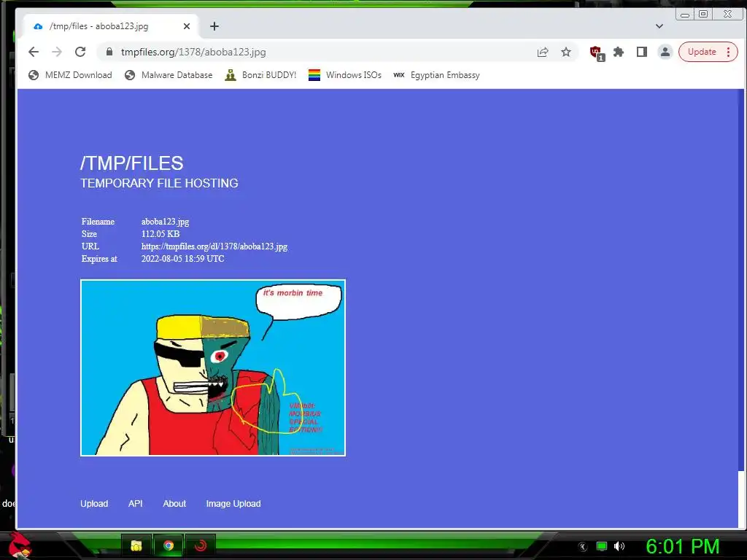Click the /TMP/FILES site heading
This screenshot has height=560, width=747.
pos(131,163)
